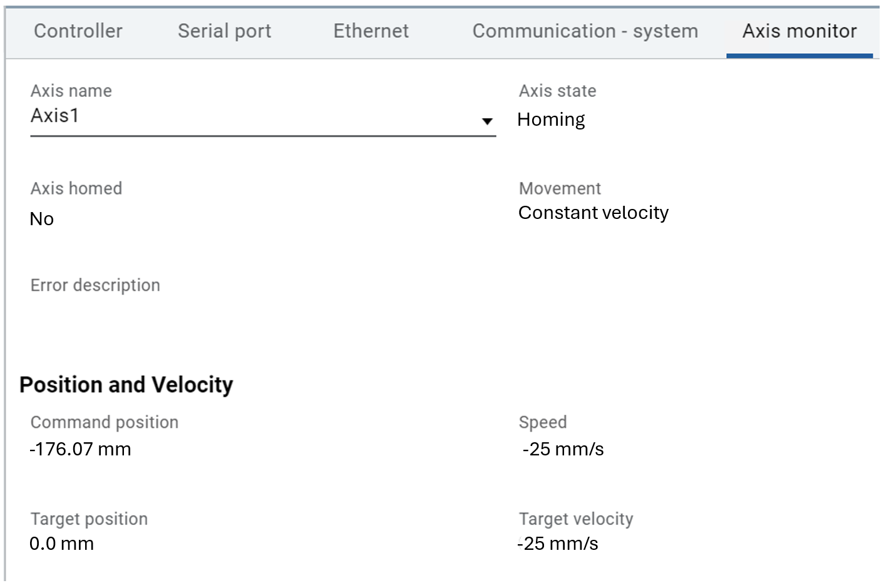This screenshot has width=884, height=588.
Task: Expand the Axis name dropdown arrow
Action: click(x=487, y=121)
